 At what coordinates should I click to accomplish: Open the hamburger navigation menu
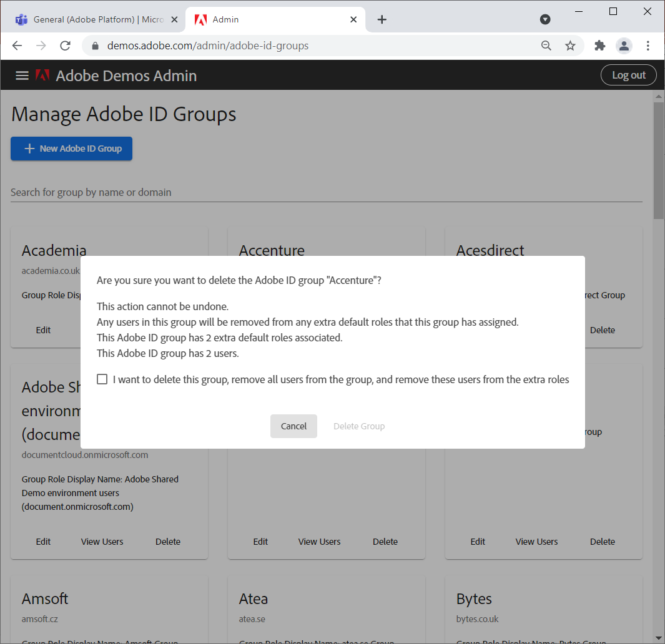22,76
